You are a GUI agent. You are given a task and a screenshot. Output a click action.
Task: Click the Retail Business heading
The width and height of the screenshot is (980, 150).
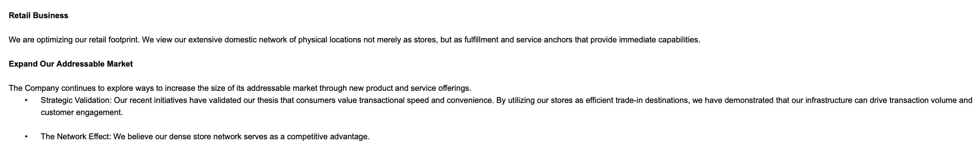point(39,16)
